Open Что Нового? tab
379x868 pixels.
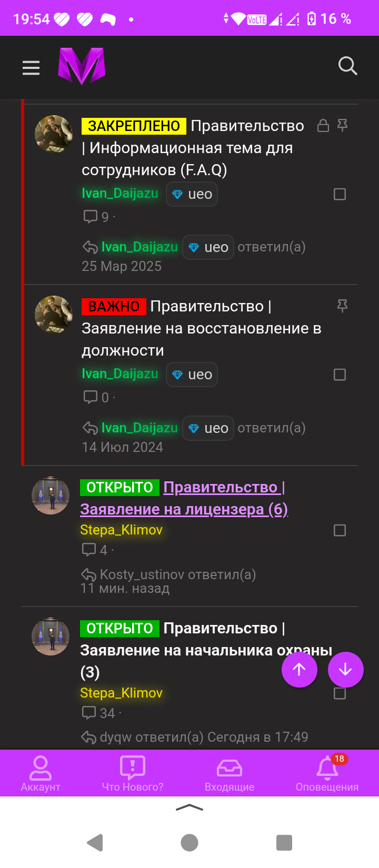[133, 773]
